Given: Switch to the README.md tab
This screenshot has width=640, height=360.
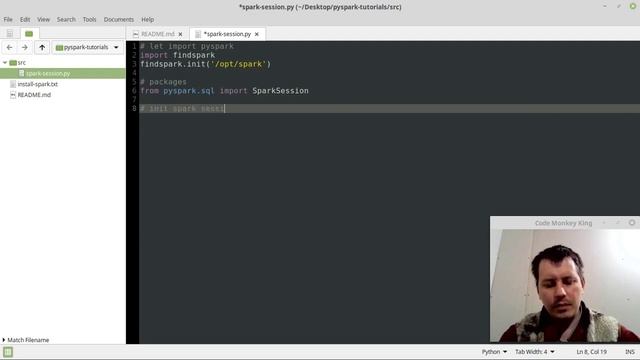Looking at the screenshot, I should (x=158, y=34).
